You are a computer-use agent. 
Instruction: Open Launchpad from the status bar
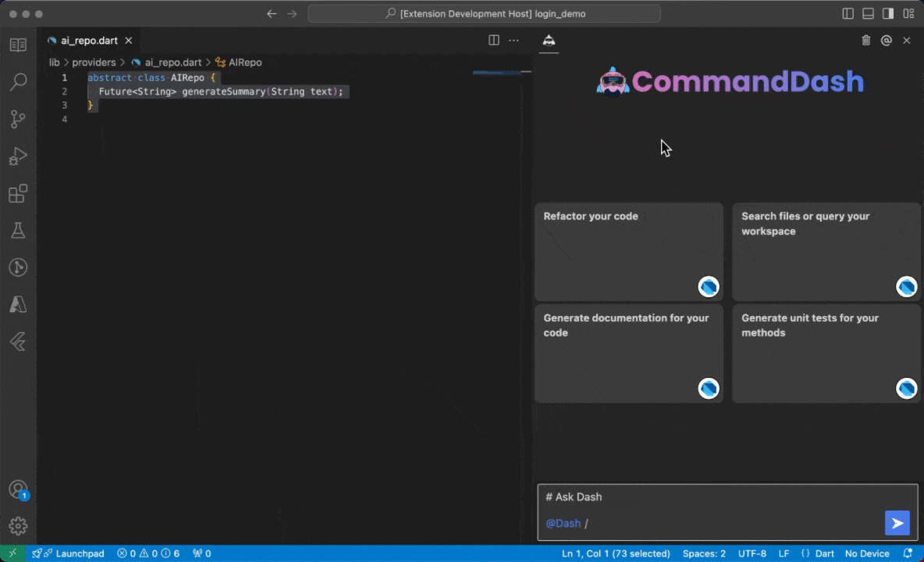click(x=69, y=553)
